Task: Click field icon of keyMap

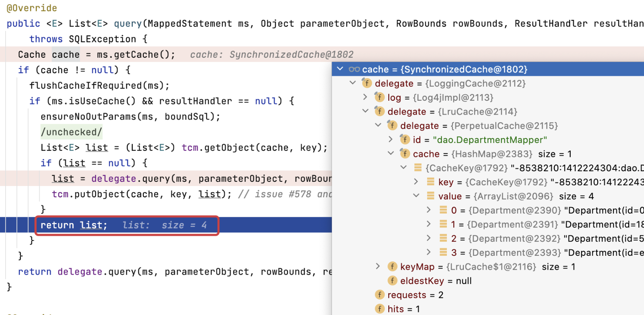Action: [x=392, y=267]
